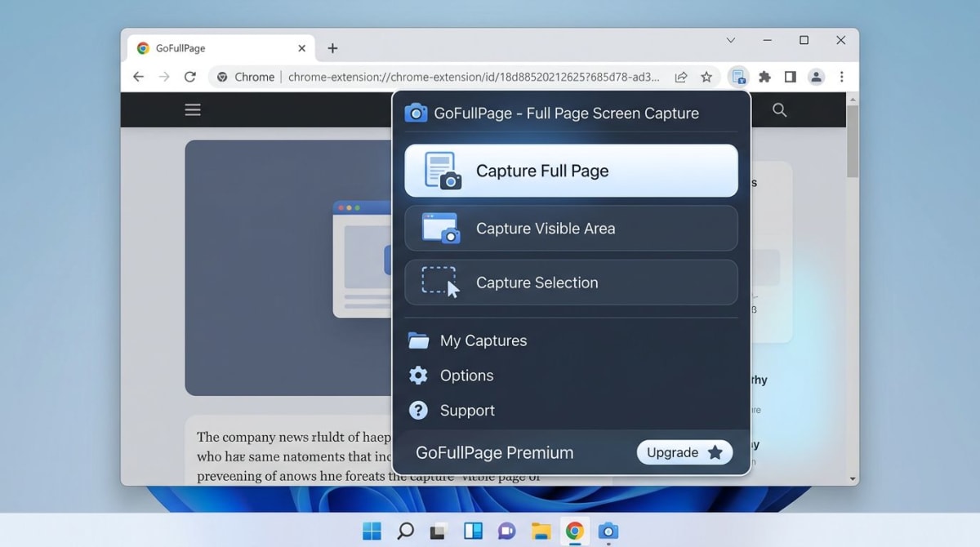Viewport: 980px width, 547px height.
Task: Open the Chrome profile avatar
Action: pos(816,77)
